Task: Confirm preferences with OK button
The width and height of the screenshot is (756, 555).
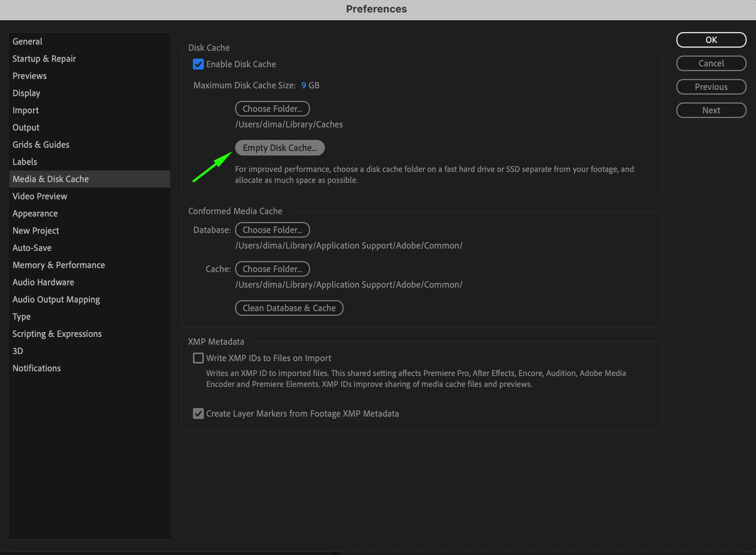Action: pyautogui.click(x=711, y=40)
